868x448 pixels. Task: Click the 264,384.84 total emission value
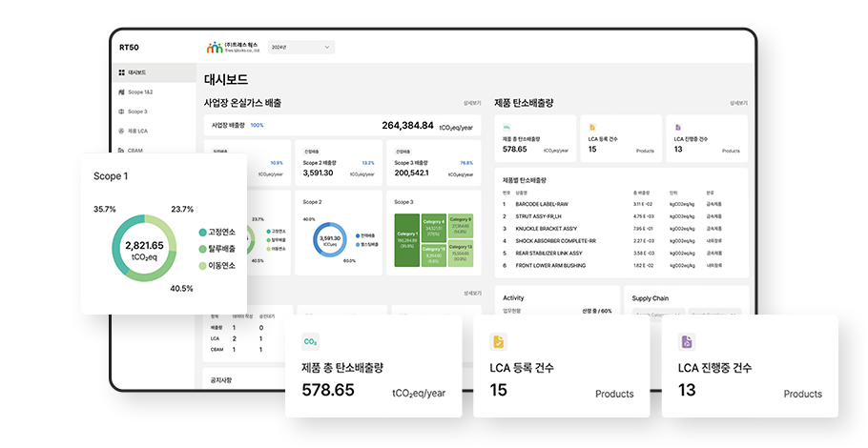coord(407,126)
